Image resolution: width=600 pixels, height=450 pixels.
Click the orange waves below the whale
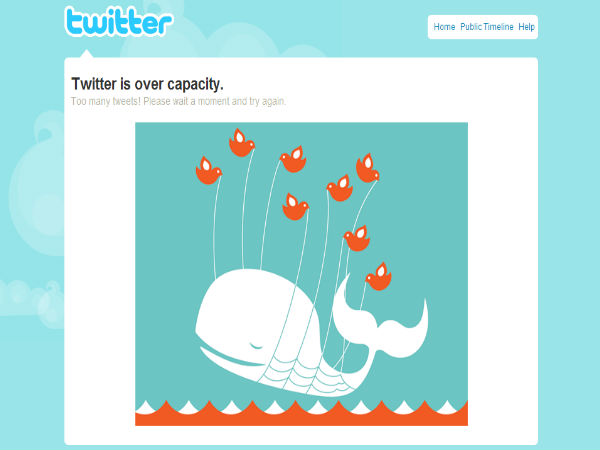(301, 413)
